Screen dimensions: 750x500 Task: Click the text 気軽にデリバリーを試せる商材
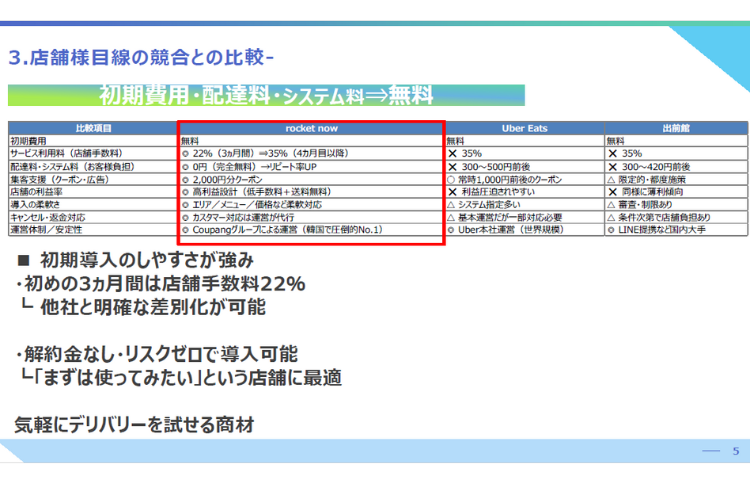133,424
